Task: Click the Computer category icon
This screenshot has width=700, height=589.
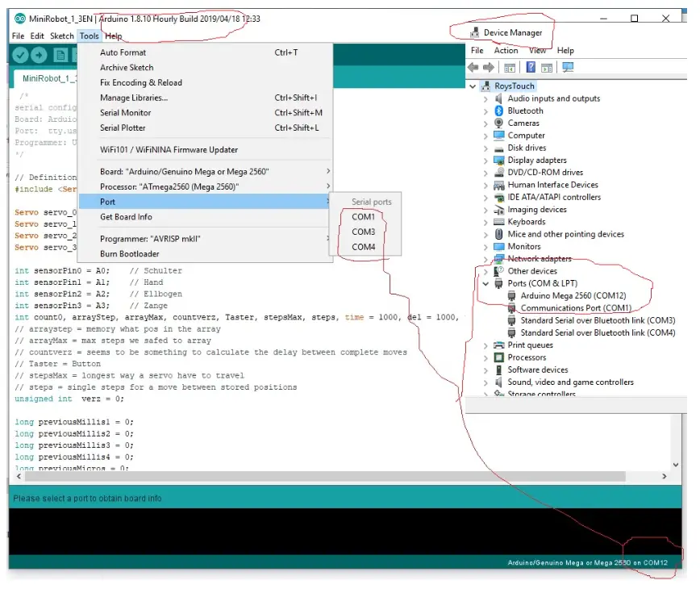Action: (499, 136)
